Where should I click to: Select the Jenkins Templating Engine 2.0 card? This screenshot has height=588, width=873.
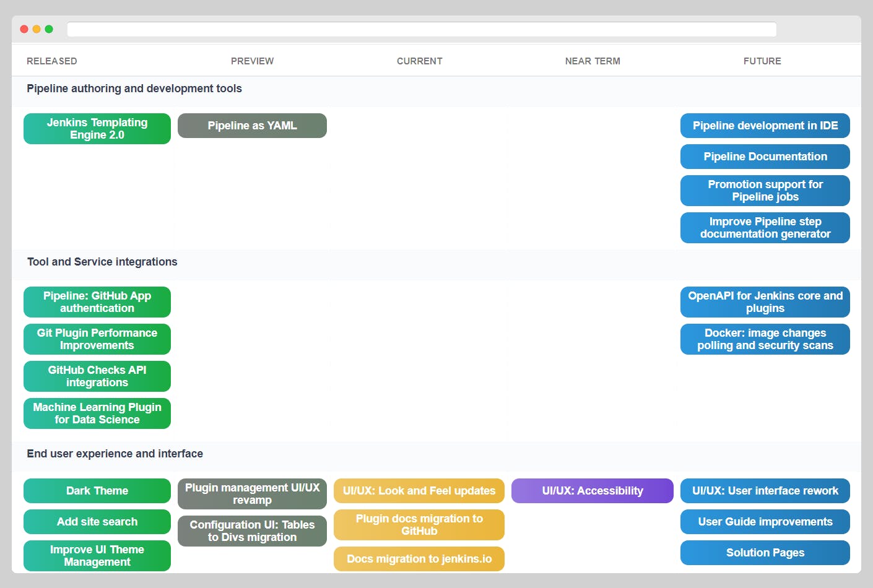[x=97, y=128]
